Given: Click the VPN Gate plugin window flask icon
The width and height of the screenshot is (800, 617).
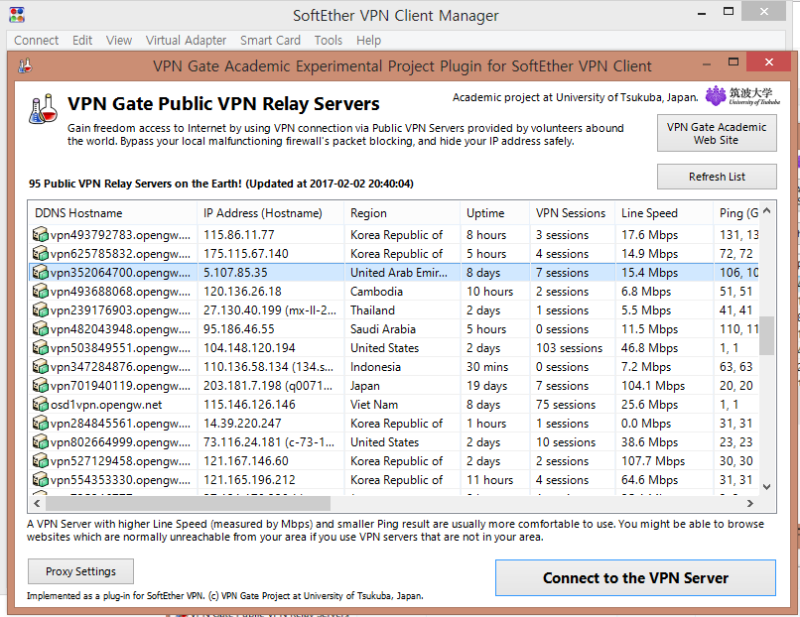Looking at the screenshot, I should pyautogui.click(x=25, y=65).
